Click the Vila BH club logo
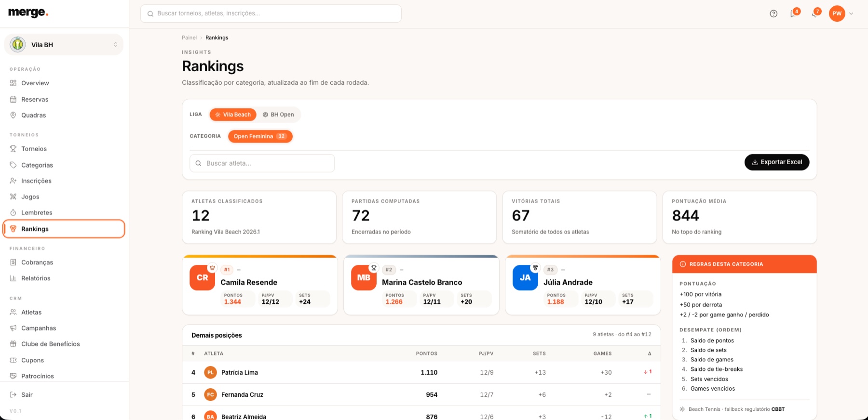The height and width of the screenshot is (420, 868). click(18, 44)
